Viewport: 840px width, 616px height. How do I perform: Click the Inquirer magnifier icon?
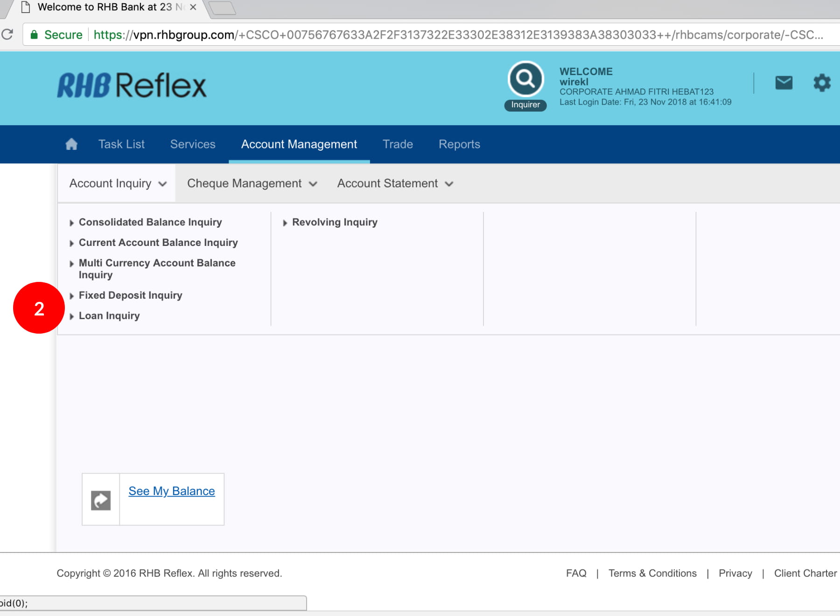[x=525, y=79]
